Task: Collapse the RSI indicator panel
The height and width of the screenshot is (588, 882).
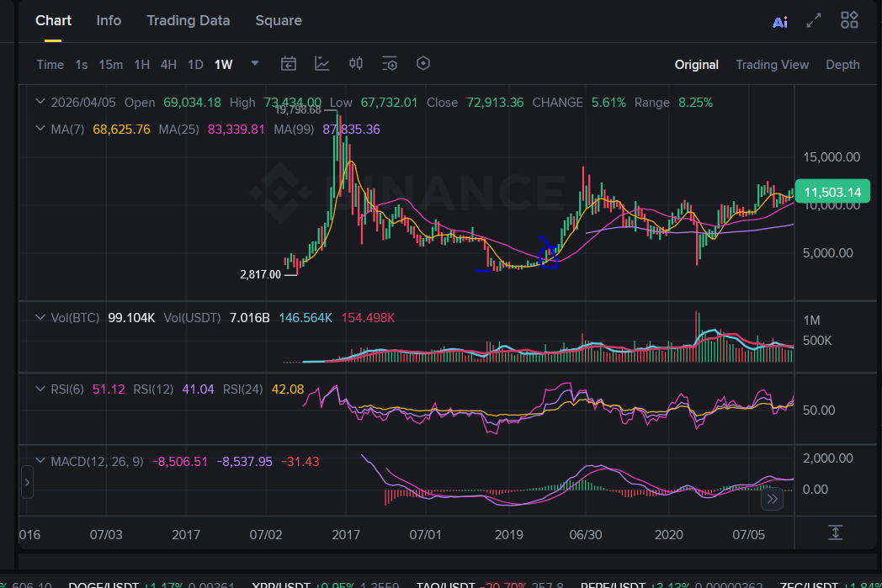Action: pos(40,389)
